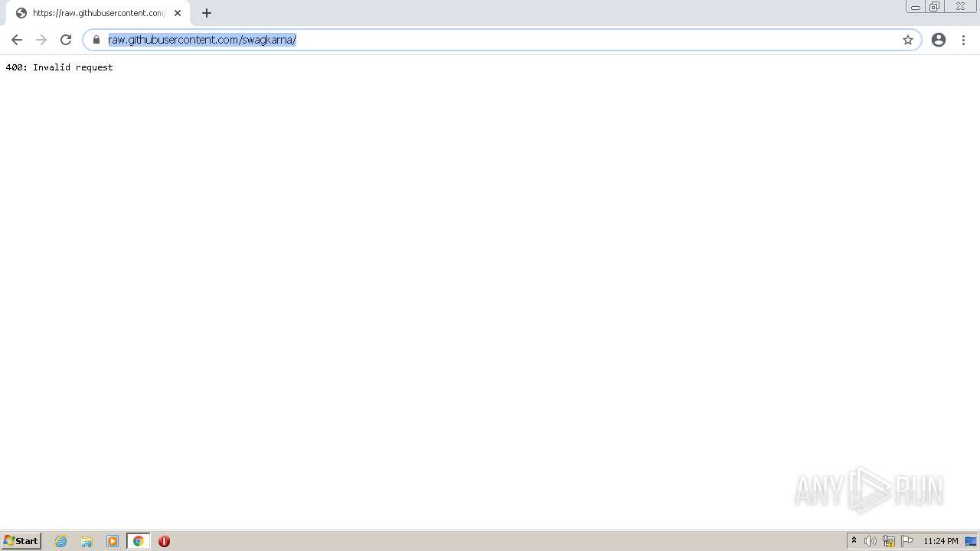Go back to the previous page
This screenshot has width=980, height=551.
tap(17, 40)
